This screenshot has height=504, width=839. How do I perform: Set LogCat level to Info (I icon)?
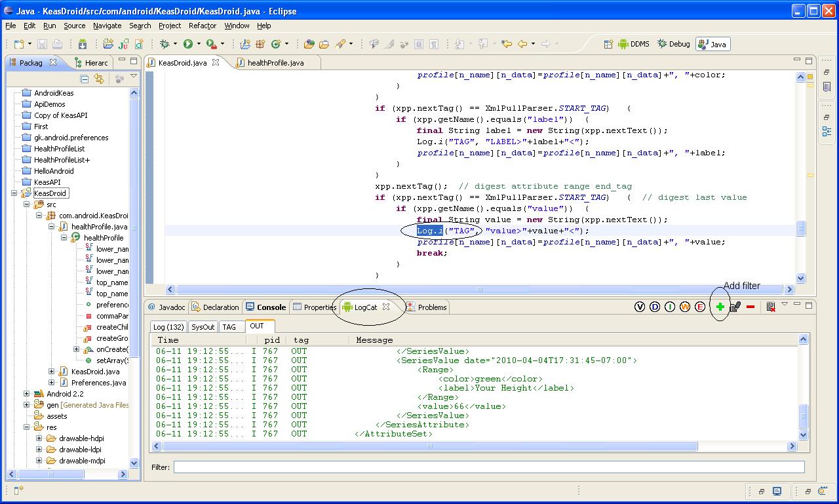click(x=670, y=307)
